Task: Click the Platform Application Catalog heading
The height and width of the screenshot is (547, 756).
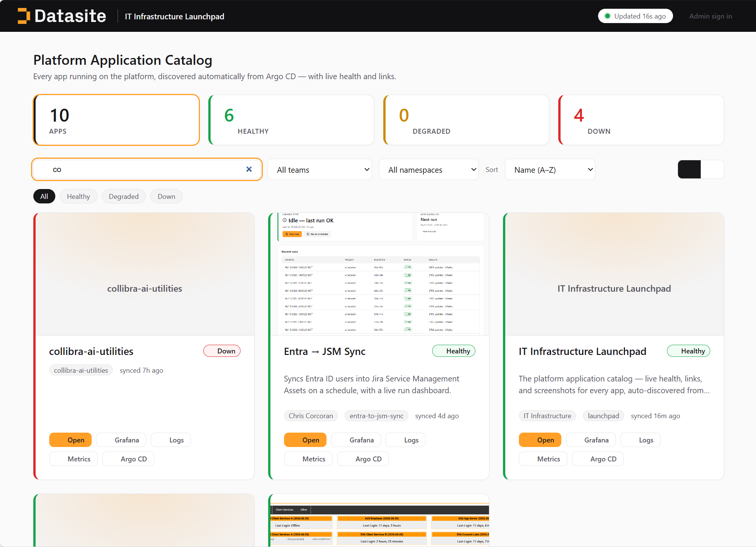Action: [123, 60]
